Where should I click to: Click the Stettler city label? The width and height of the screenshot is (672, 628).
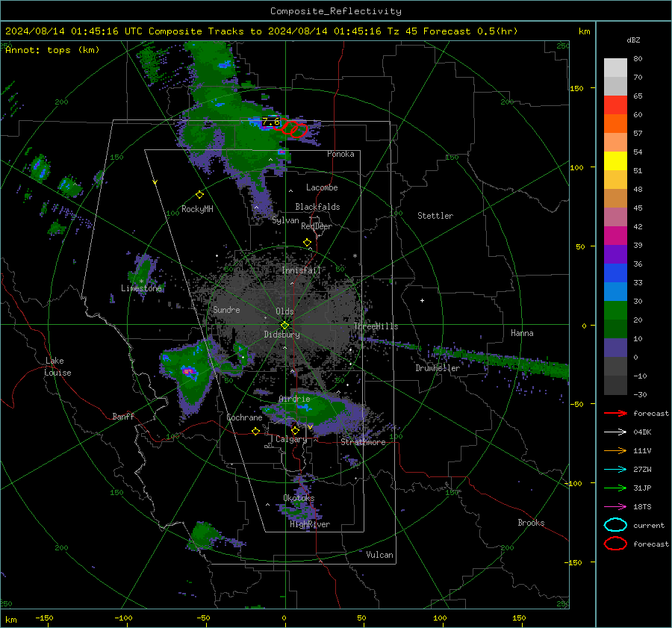coord(435,216)
